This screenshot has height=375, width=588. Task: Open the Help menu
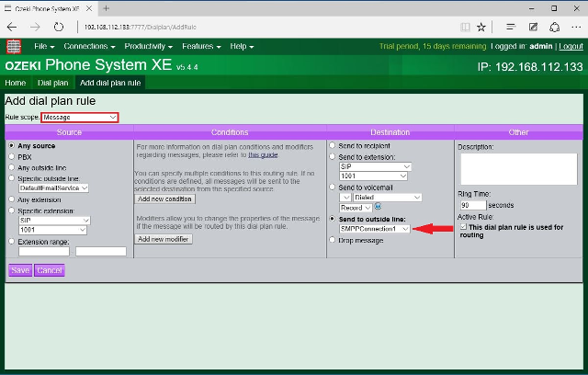click(242, 46)
